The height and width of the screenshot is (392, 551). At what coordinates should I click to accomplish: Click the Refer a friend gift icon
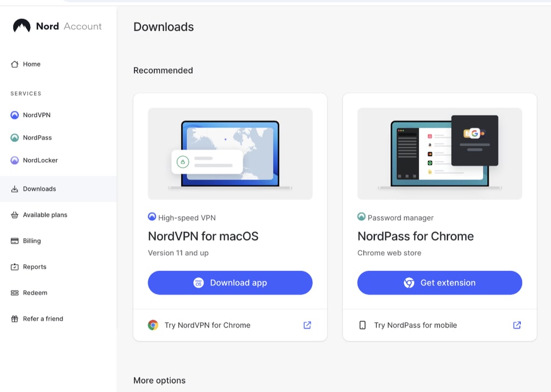(x=15, y=319)
